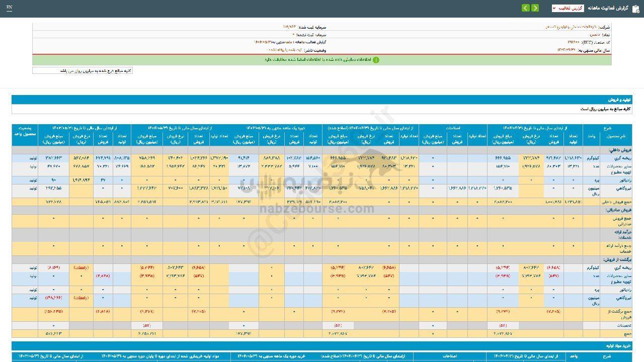Click the وضعیت محصول واحد column header
644x362 pixels.
(x=25, y=132)
